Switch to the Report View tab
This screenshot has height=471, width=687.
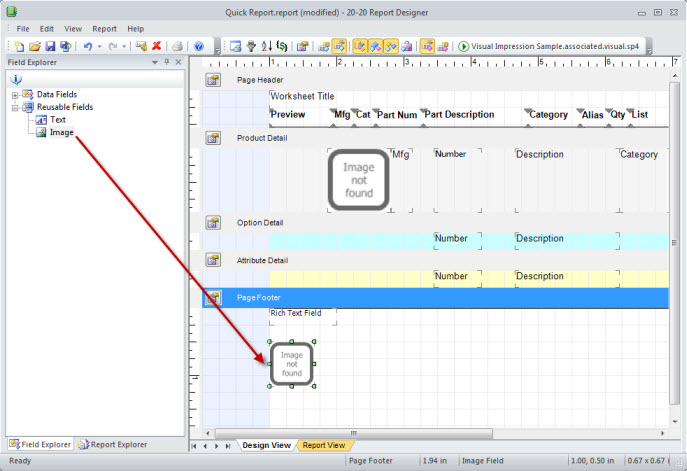click(323, 445)
